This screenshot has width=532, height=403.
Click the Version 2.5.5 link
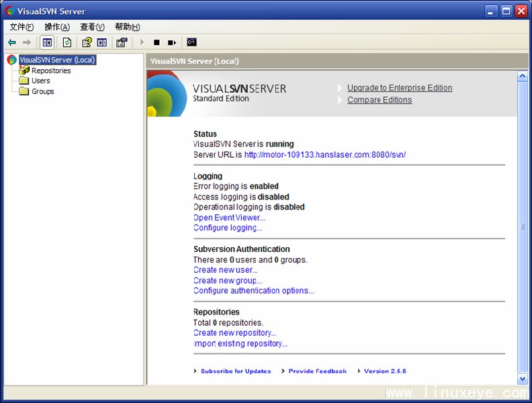[x=385, y=371]
